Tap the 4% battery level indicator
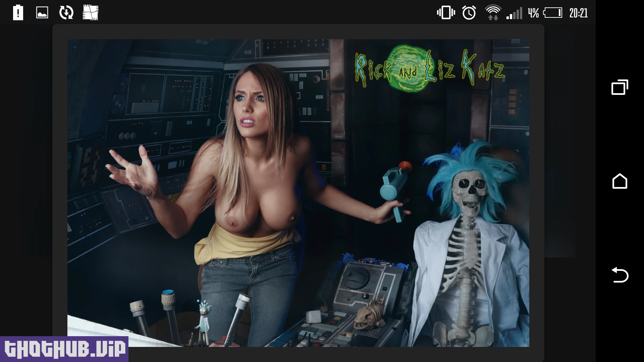The width and height of the screenshot is (644, 362). (545, 13)
